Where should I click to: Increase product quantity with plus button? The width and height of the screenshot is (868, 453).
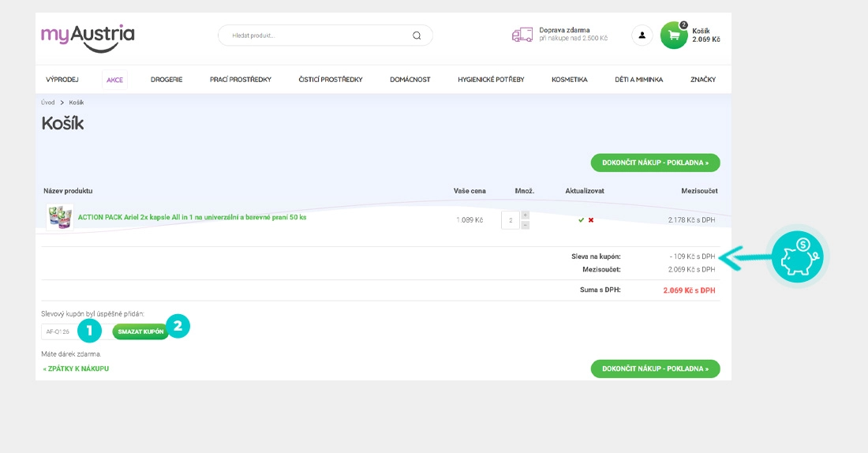point(526,215)
